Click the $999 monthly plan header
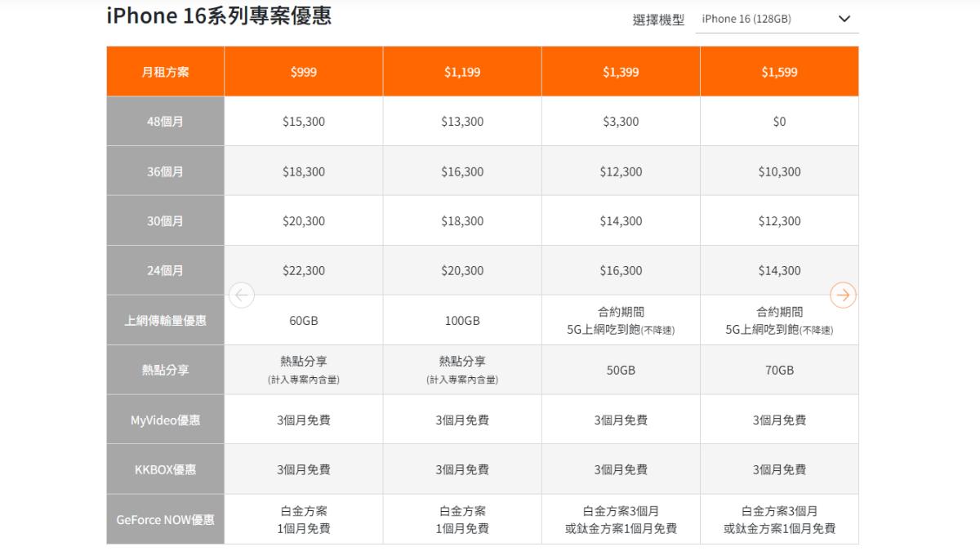Viewport: 980px width, 551px height. point(304,72)
